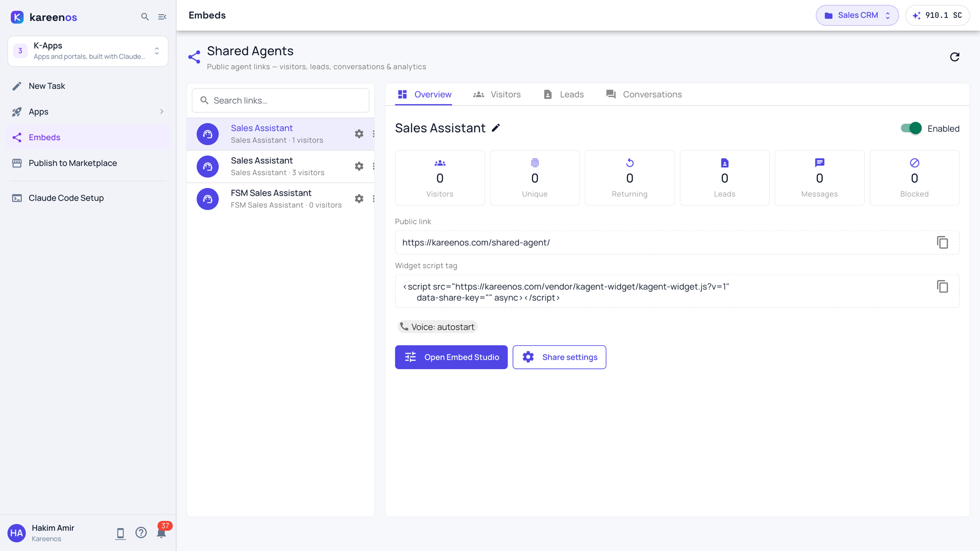The height and width of the screenshot is (551, 980).
Task: Click the help question mark icon
Action: [x=141, y=533]
